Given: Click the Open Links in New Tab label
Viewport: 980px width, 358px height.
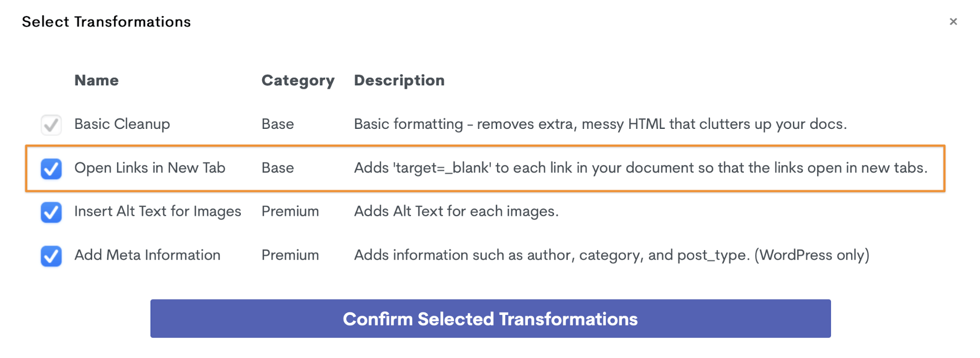Looking at the screenshot, I should [x=150, y=168].
